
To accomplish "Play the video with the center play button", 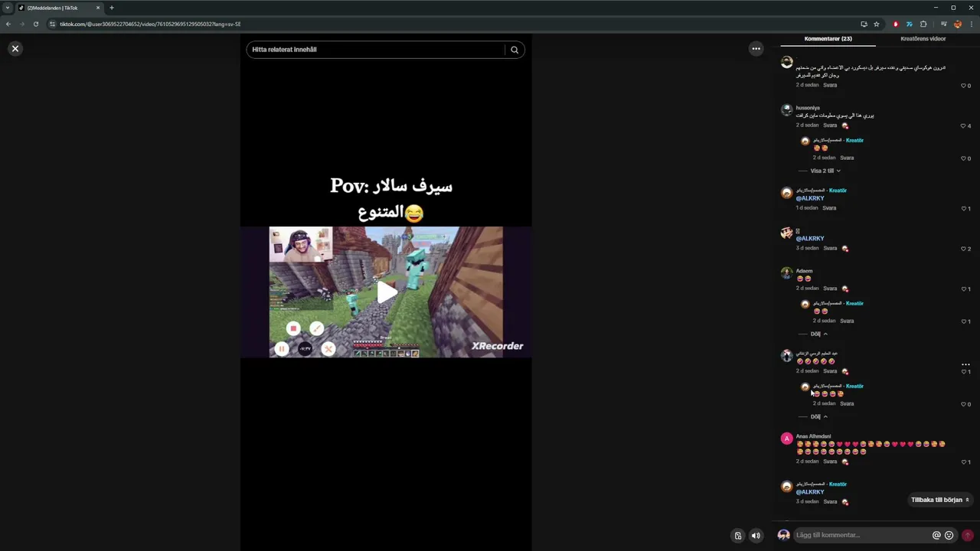I will (387, 292).
